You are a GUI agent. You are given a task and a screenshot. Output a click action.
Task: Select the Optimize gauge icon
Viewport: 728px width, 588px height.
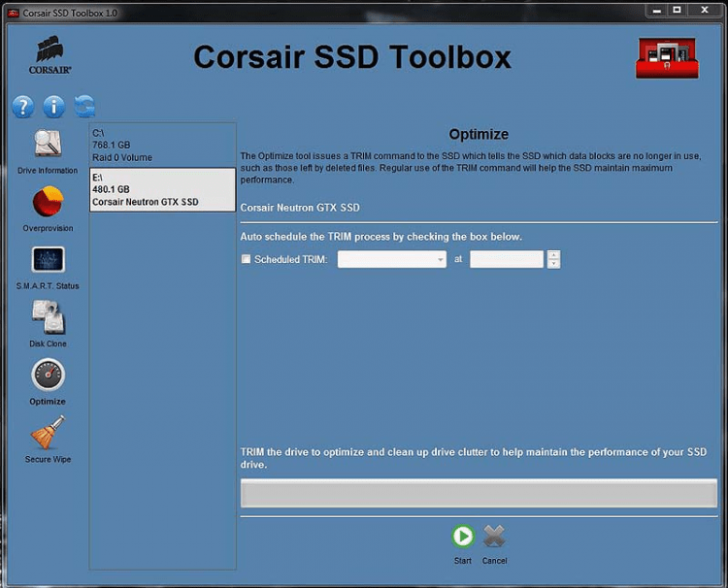tap(48, 376)
